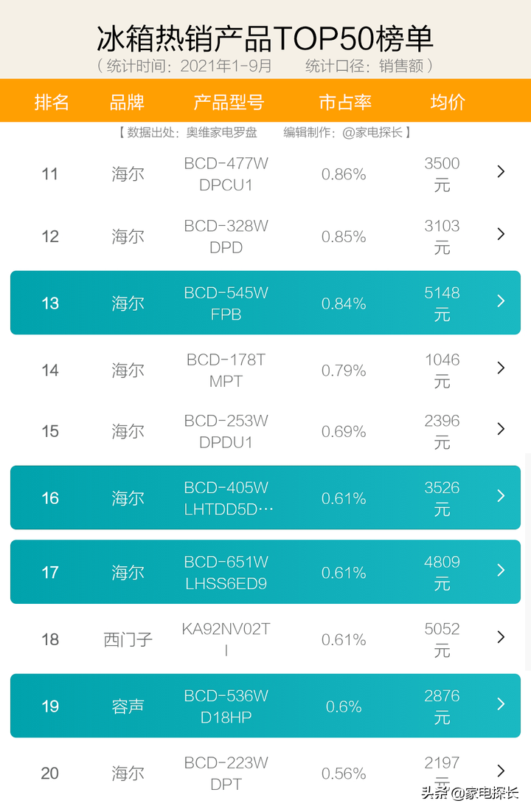Click the 产品型号 column header

tap(228, 103)
